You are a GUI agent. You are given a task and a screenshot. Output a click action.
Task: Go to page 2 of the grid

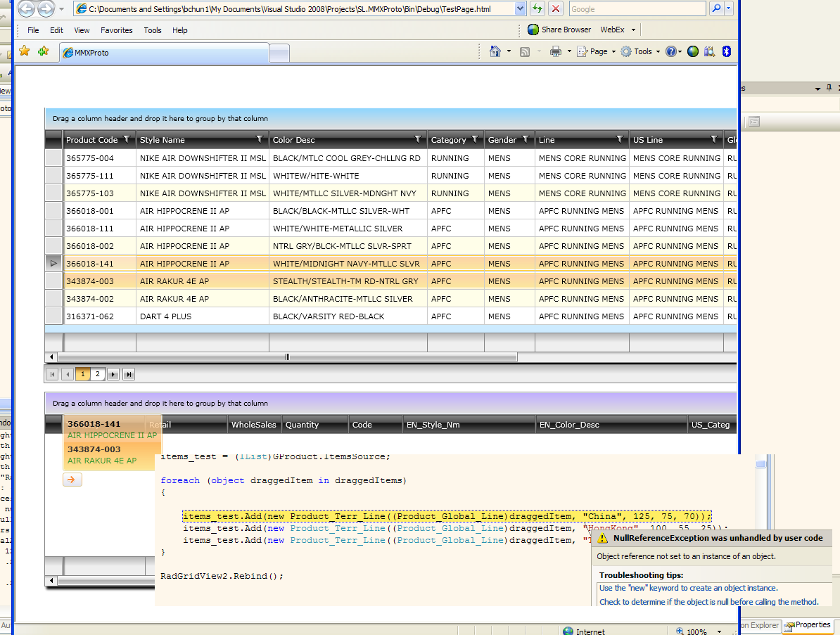(x=98, y=374)
